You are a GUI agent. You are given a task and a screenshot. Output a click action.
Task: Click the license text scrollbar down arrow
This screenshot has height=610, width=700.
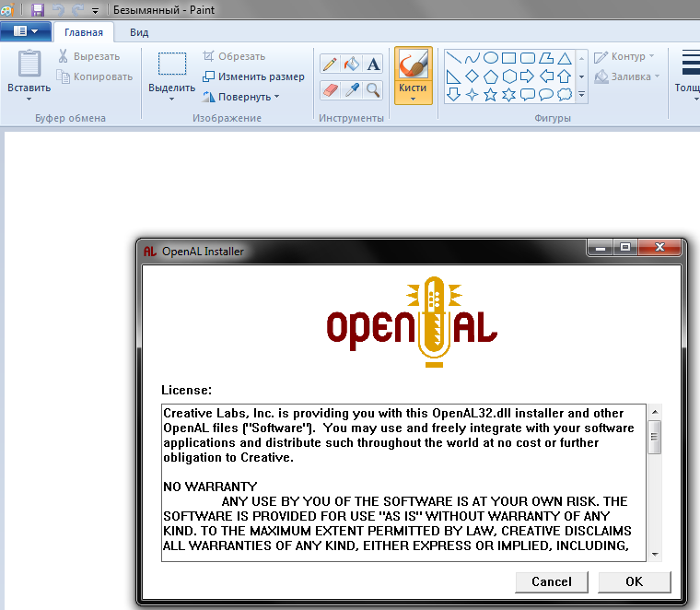point(655,554)
